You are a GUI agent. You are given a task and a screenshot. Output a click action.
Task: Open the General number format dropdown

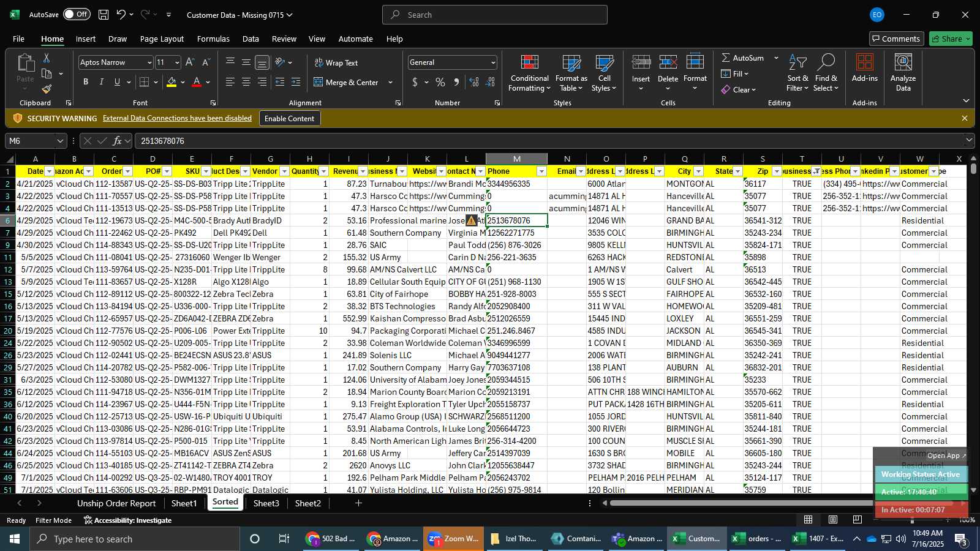tap(493, 62)
